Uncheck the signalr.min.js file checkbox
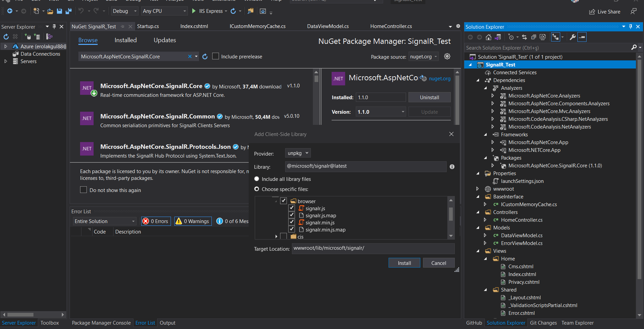This screenshot has width=644, height=329. [292, 222]
